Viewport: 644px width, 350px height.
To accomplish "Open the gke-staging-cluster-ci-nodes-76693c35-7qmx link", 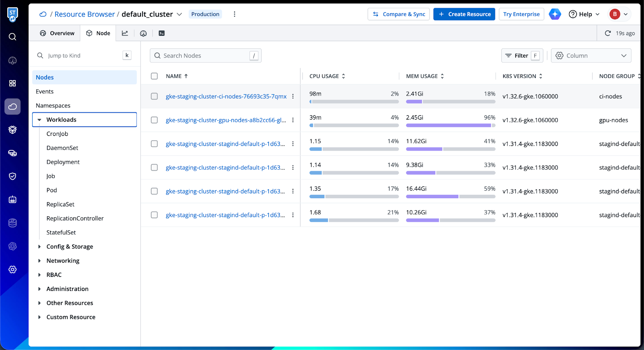I will tap(226, 97).
